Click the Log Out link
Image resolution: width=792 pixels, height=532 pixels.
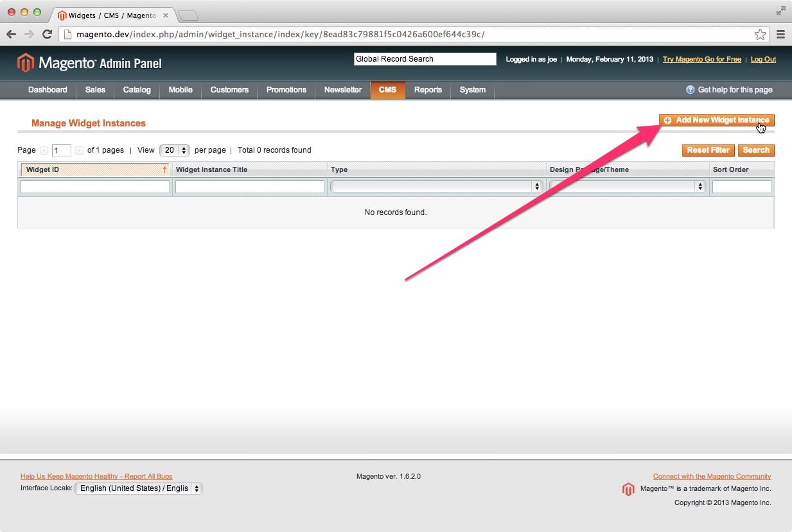pos(763,59)
